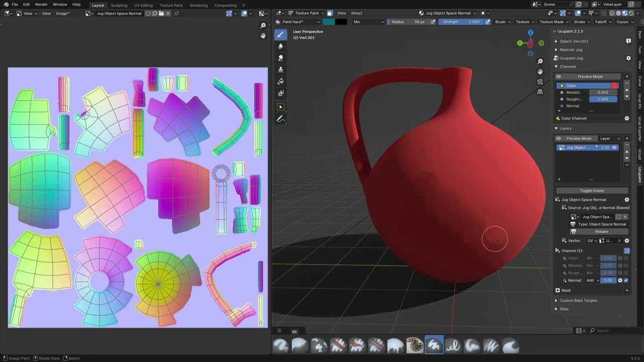This screenshot has height=362, width=644.
Task: Open Vector UV settings gear
Action: [627, 240]
